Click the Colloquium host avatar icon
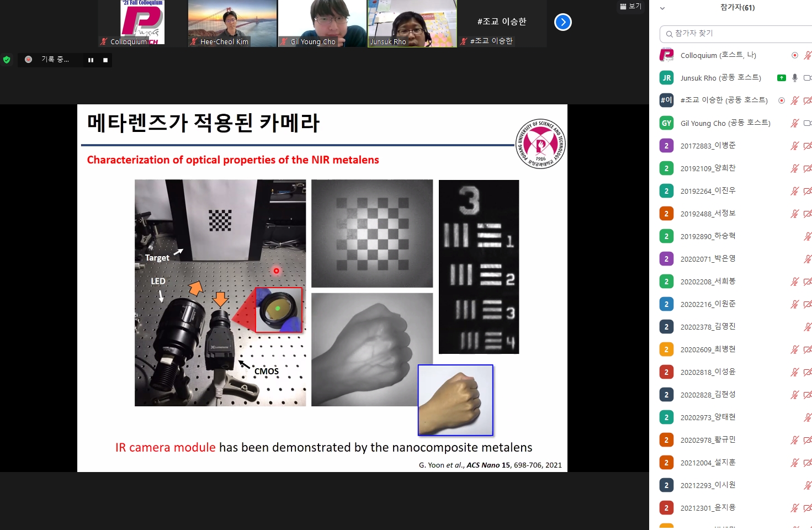 point(666,55)
